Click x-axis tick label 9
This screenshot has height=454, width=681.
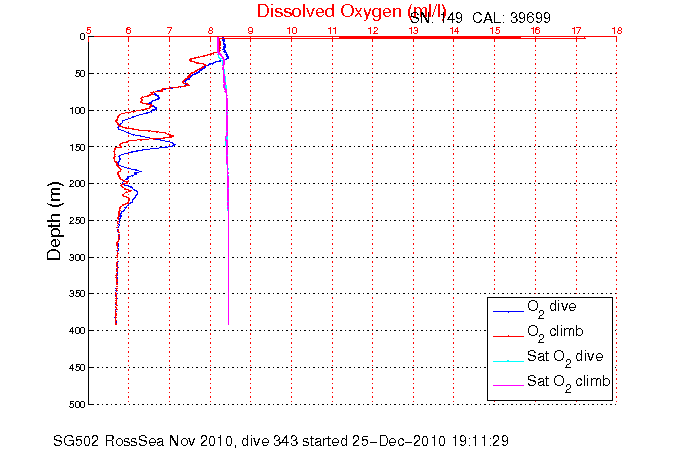(251, 30)
